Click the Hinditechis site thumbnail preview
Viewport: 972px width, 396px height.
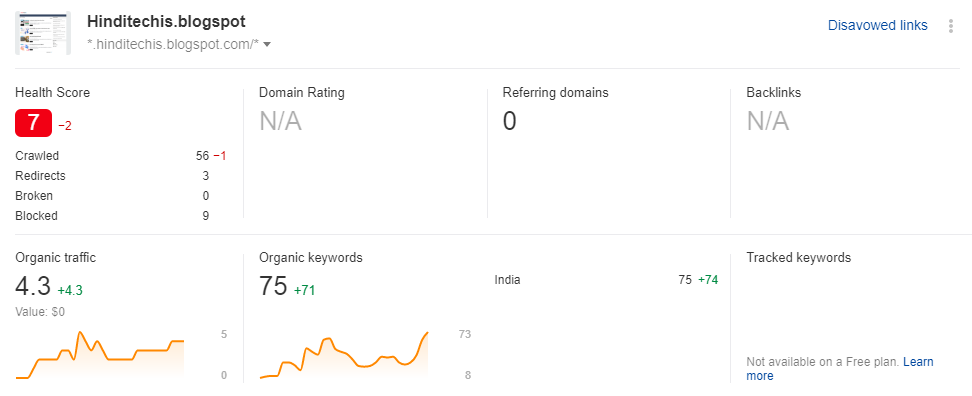click(x=43, y=33)
